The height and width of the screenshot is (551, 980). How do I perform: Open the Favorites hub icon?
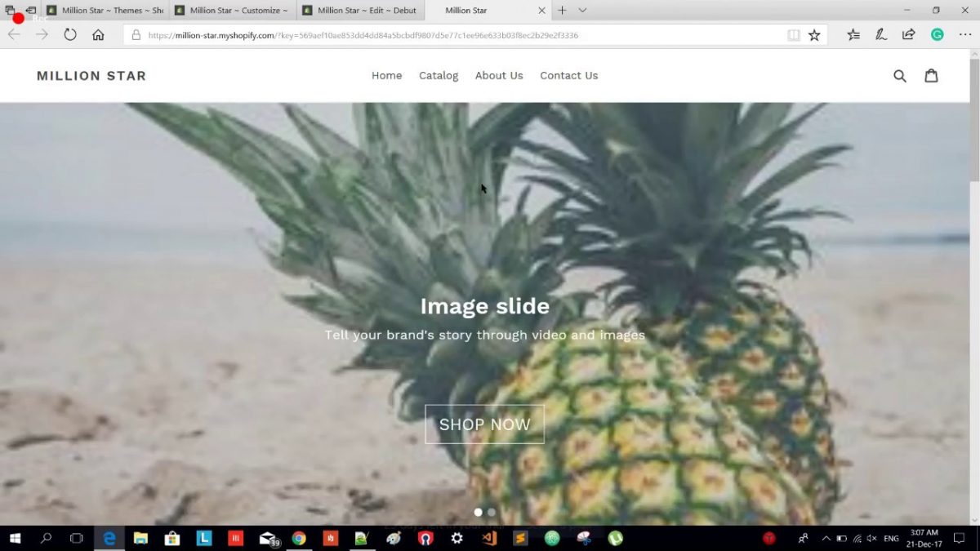[x=853, y=35]
